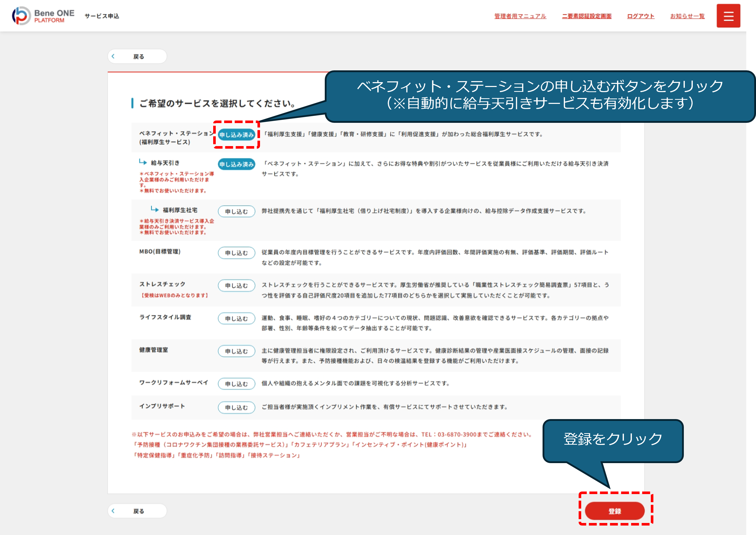The image size is (756, 535).
Task: Click the chevron icon on bottom 戻る button
Action: tap(113, 511)
